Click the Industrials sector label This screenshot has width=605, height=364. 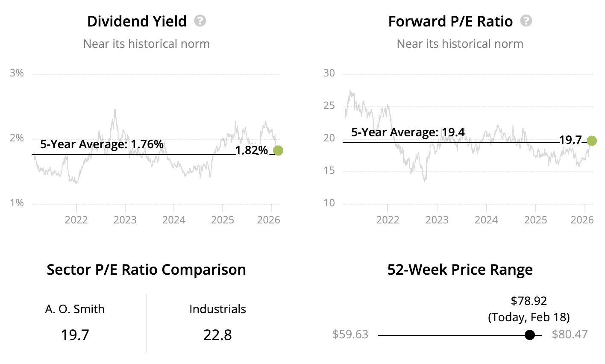[x=217, y=309]
